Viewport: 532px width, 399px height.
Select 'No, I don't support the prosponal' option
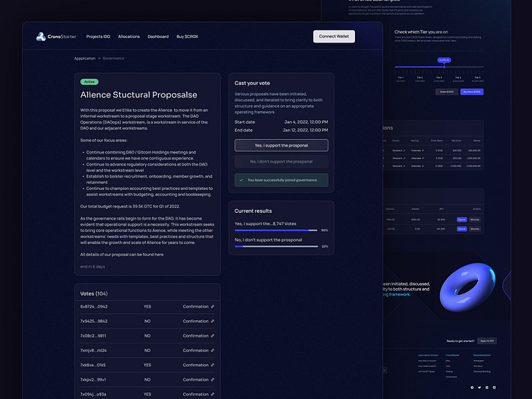pos(281,161)
